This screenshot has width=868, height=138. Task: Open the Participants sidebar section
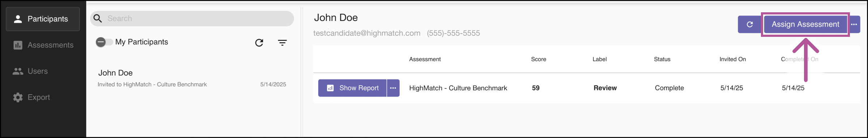pyautogui.click(x=43, y=19)
